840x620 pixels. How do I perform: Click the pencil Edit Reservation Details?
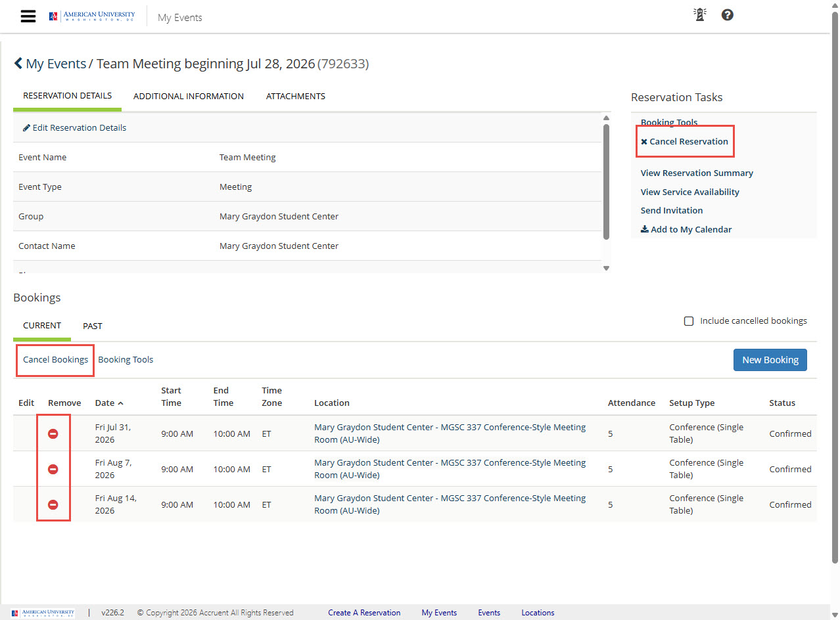(x=74, y=128)
